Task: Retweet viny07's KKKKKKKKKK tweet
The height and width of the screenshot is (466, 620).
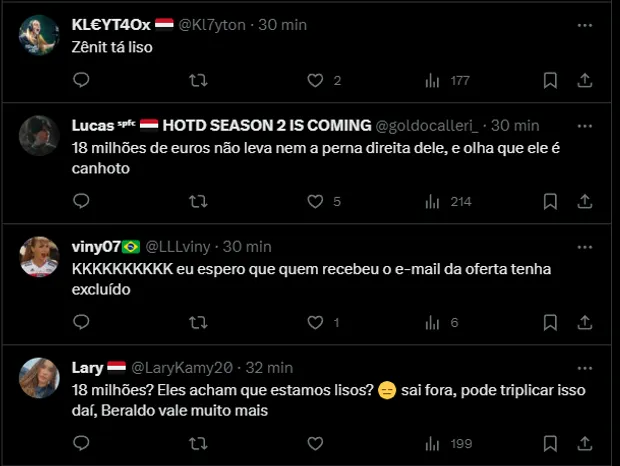Action: point(198,322)
